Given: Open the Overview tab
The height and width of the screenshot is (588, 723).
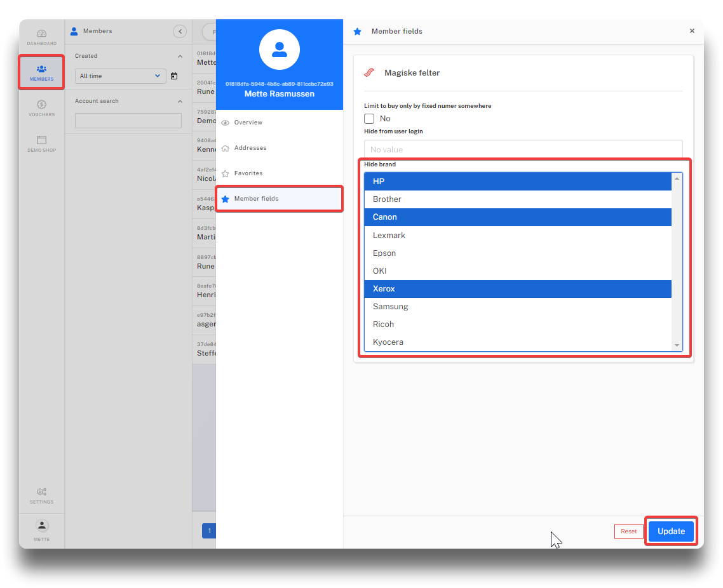Looking at the screenshot, I should 280,123.
